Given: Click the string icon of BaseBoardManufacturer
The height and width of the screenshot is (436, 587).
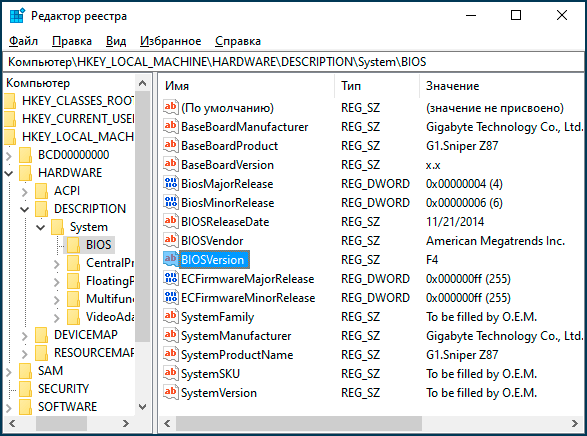Looking at the screenshot, I should coord(171,126).
